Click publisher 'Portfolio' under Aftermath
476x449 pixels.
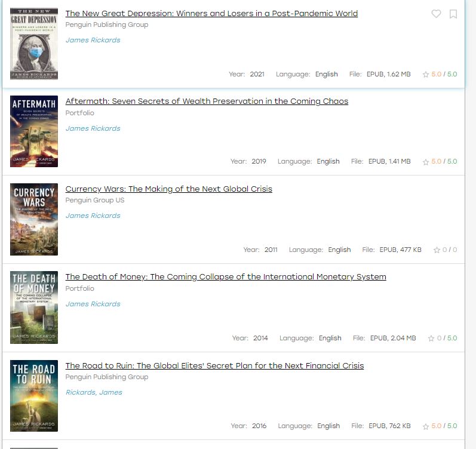click(80, 113)
